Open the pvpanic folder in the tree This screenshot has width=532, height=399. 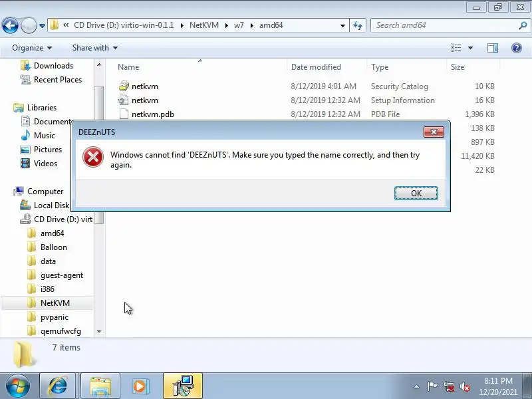pos(55,317)
